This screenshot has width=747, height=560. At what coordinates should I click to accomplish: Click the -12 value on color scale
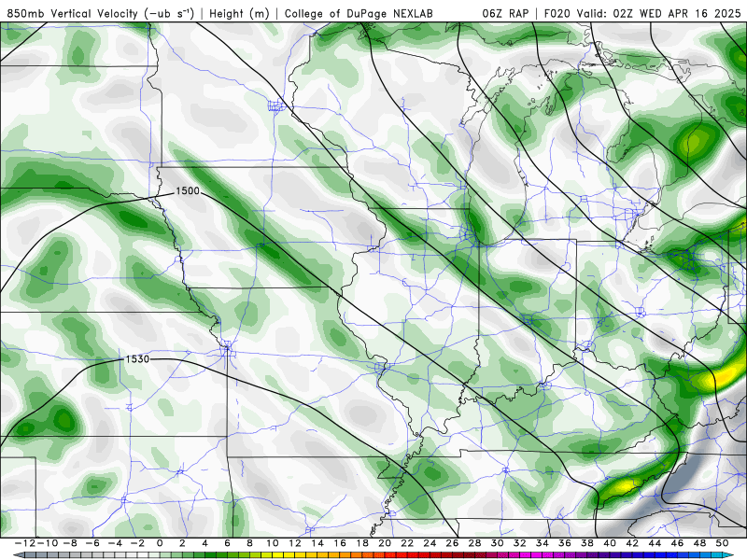pyautogui.click(x=24, y=543)
